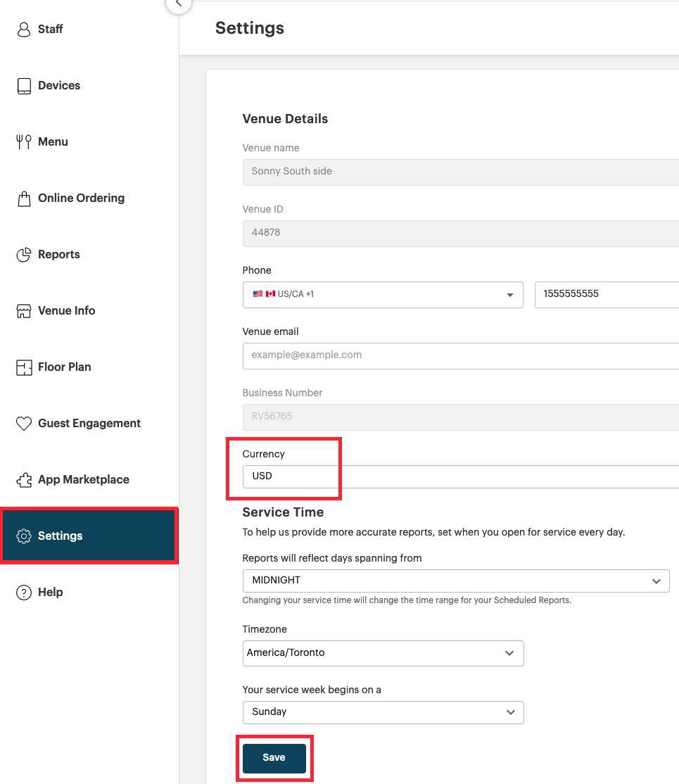Viewport: 679px width, 784px height.
Task: Open the Help question mark icon
Action: tap(25, 592)
